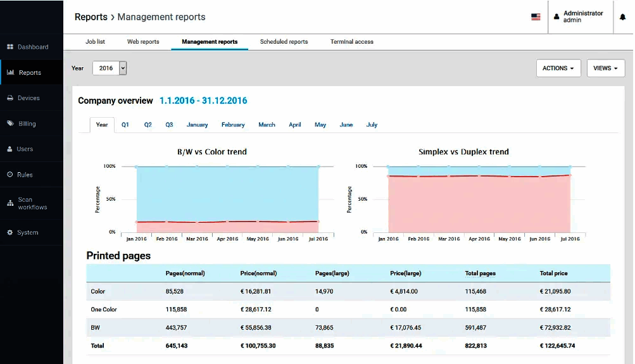Open the notifications bell icon
This screenshot has width=635, height=364.
point(622,17)
